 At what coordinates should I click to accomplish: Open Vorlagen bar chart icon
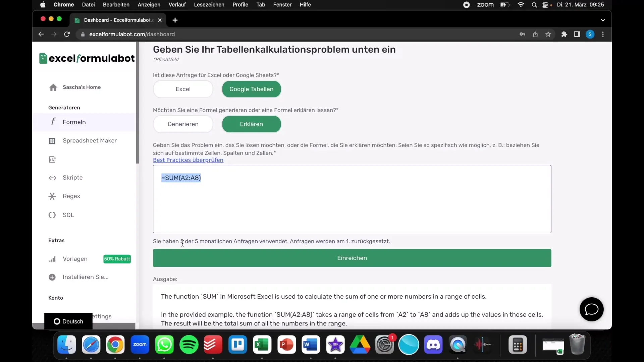tap(52, 259)
